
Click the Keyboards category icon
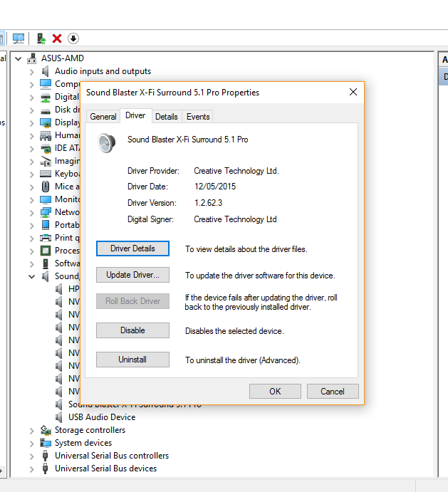(46, 174)
